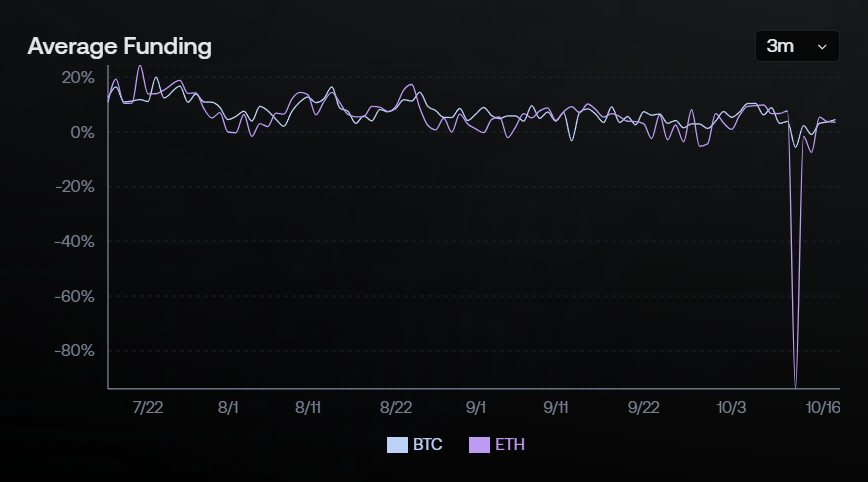Click the light blue BTC legend swatch

click(397, 445)
